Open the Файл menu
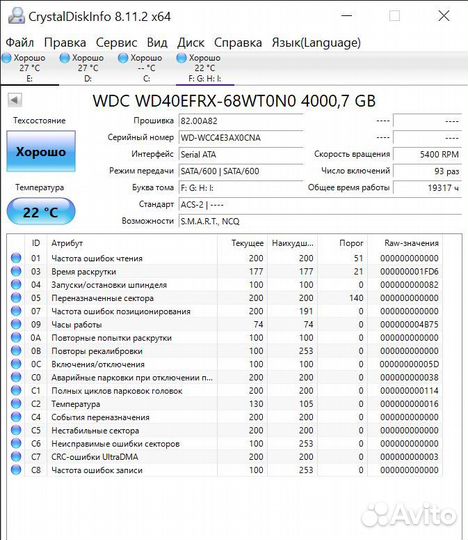 [x=20, y=43]
